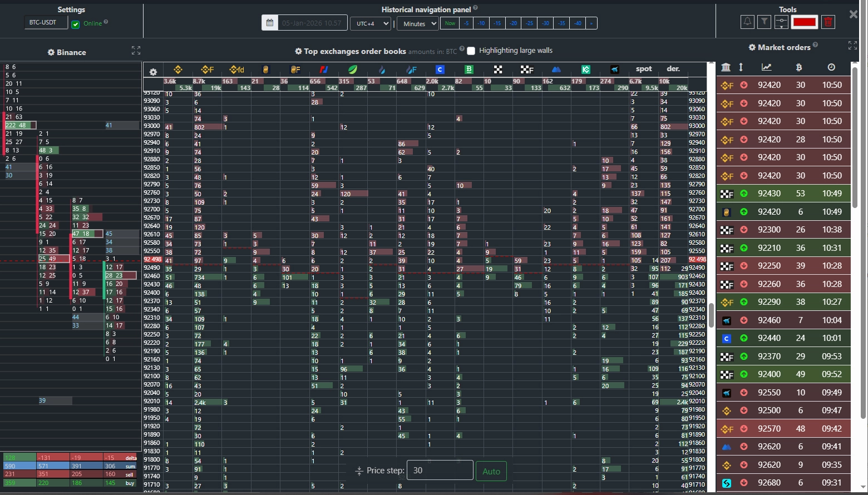Click the trade chart icon in Market orders header row
The height and width of the screenshot is (495, 868).
766,67
